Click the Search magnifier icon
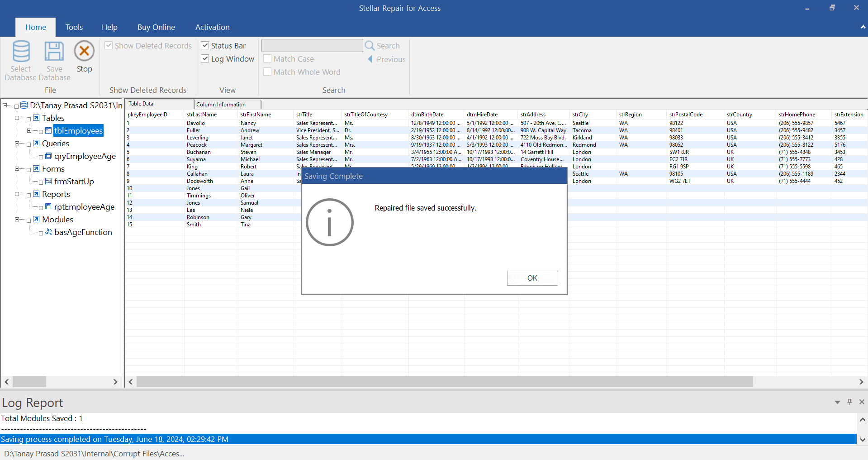 pos(370,46)
